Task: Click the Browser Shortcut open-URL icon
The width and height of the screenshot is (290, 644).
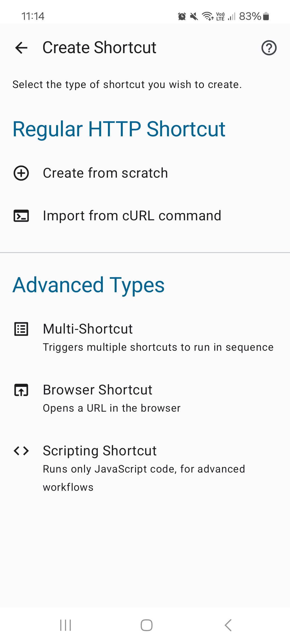Action: (x=21, y=390)
